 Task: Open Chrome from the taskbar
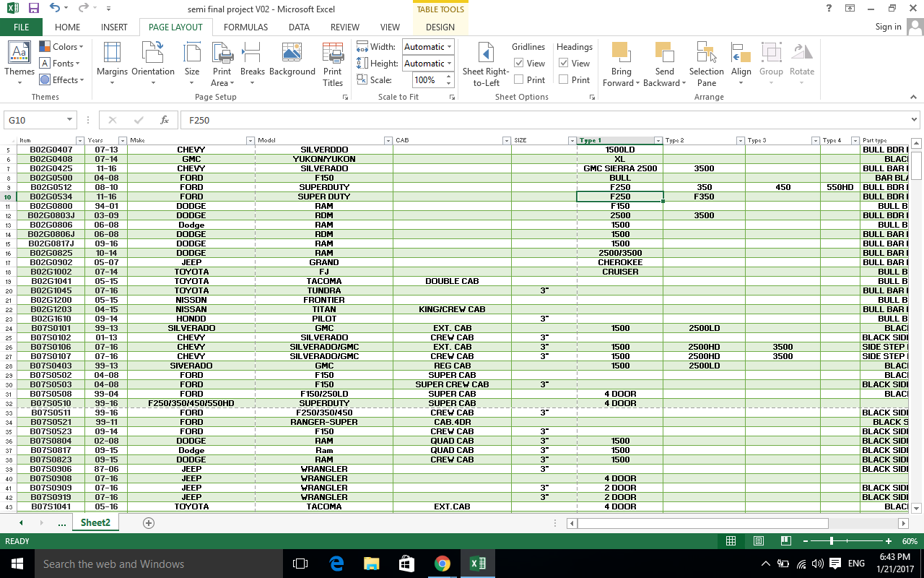(x=442, y=564)
